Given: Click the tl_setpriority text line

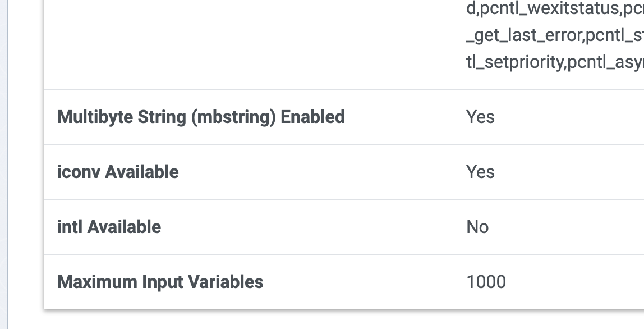Looking at the screenshot, I should (x=555, y=62).
